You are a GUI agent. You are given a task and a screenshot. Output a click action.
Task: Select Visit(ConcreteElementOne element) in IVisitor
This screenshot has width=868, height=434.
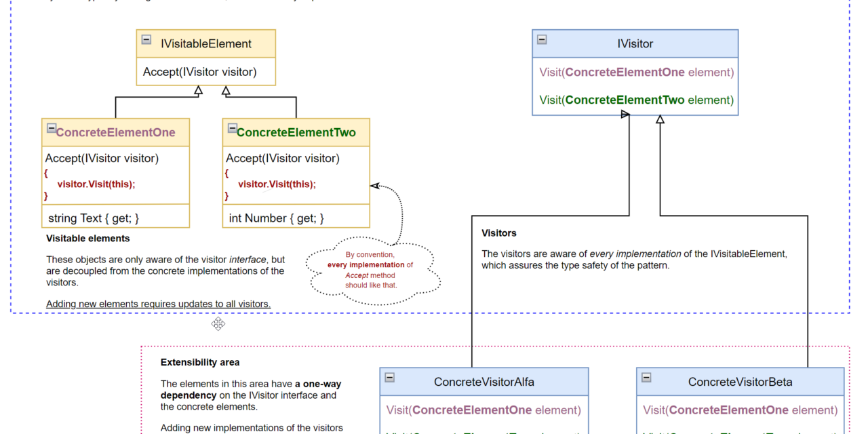tap(636, 72)
